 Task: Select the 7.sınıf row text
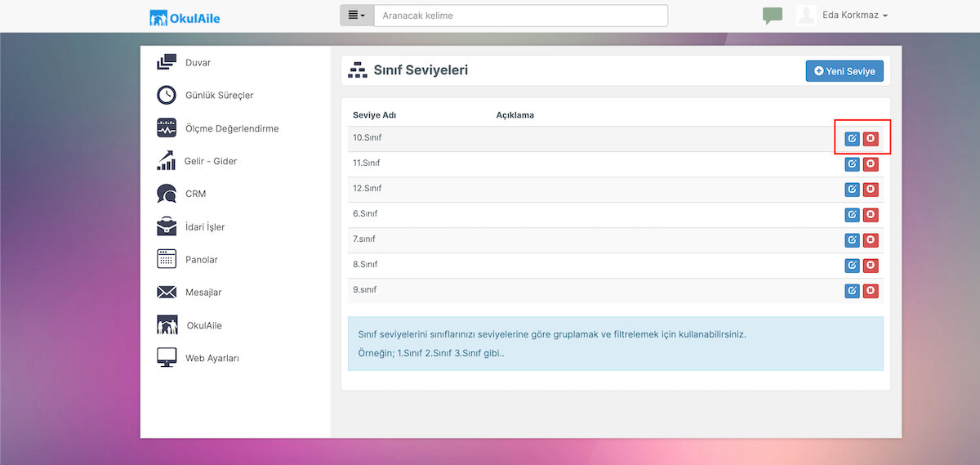click(x=364, y=239)
